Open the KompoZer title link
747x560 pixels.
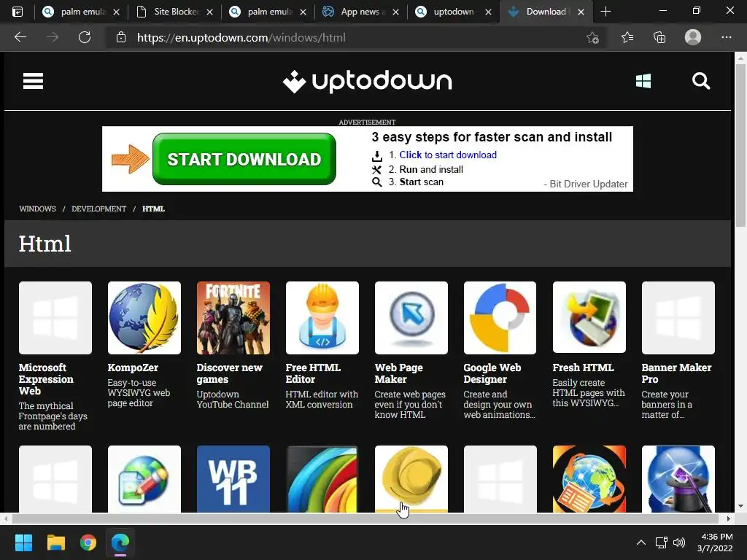pyautogui.click(x=133, y=367)
